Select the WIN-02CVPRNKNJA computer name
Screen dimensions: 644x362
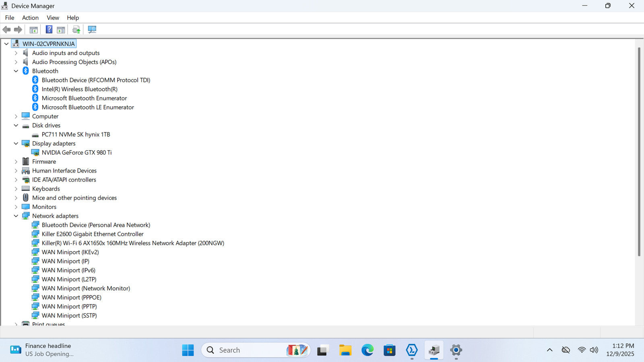(49, 44)
